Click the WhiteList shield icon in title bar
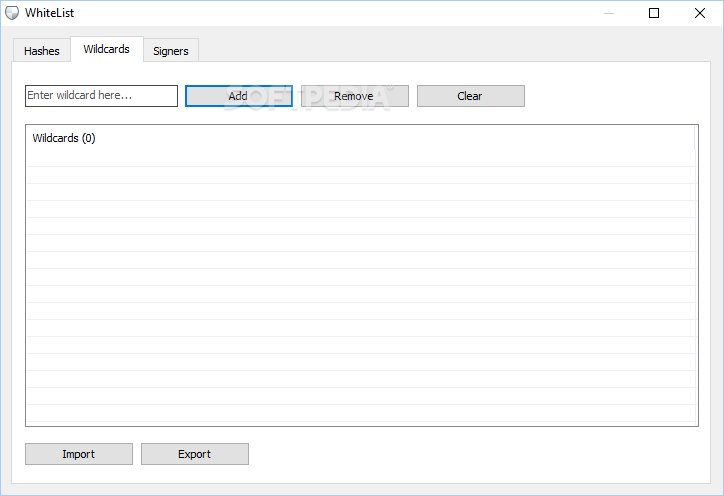The width and height of the screenshot is (724, 496). (x=12, y=13)
